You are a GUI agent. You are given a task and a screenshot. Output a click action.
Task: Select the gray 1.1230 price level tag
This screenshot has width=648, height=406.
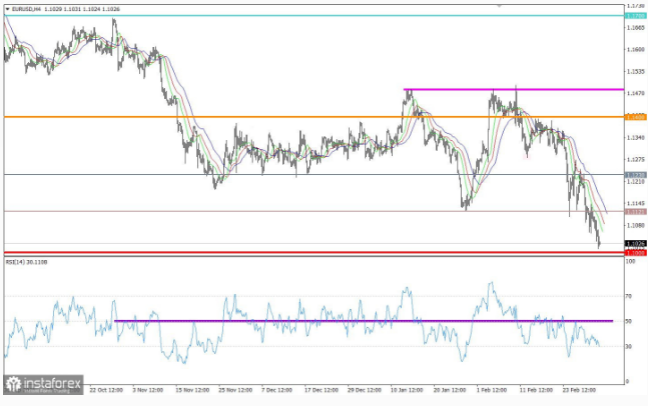click(x=636, y=175)
